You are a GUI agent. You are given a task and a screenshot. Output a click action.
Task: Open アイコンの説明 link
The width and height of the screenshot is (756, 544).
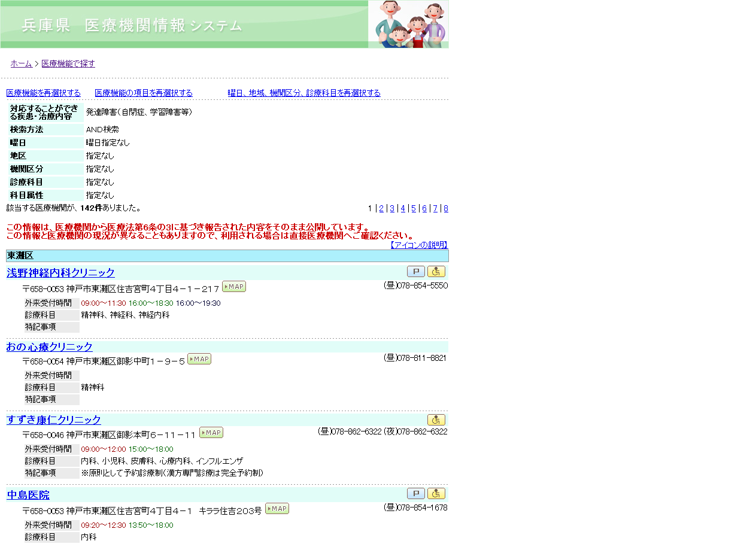coord(418,245)
